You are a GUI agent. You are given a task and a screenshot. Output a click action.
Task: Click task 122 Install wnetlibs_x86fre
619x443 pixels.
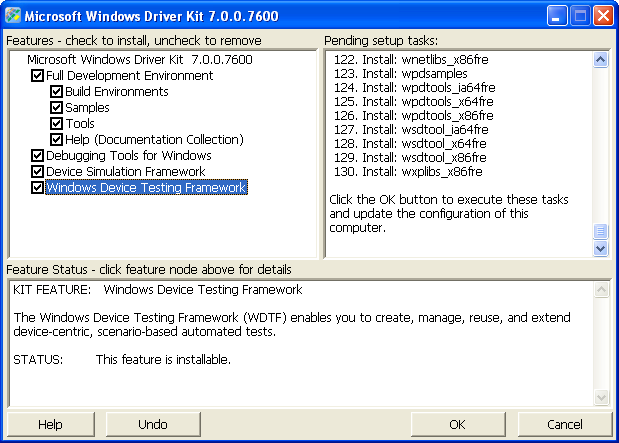coord(411,60)
